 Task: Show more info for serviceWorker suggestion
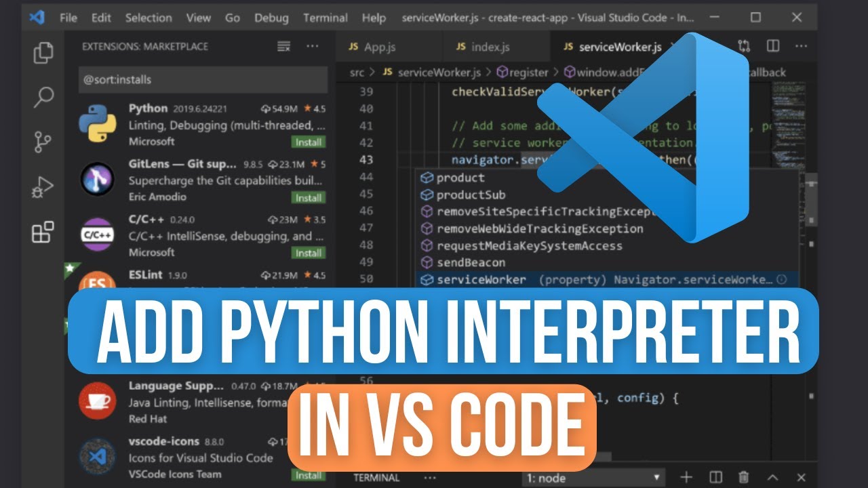click(781, 279)
